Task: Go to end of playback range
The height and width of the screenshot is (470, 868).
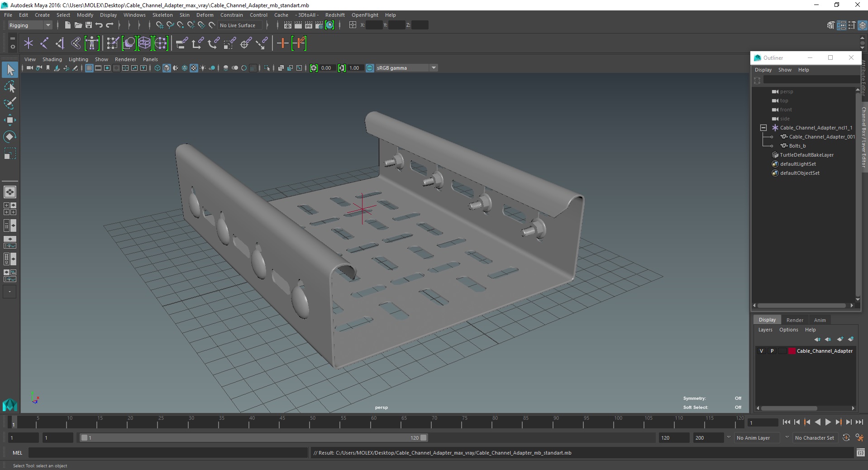Action: pos(859,422)
